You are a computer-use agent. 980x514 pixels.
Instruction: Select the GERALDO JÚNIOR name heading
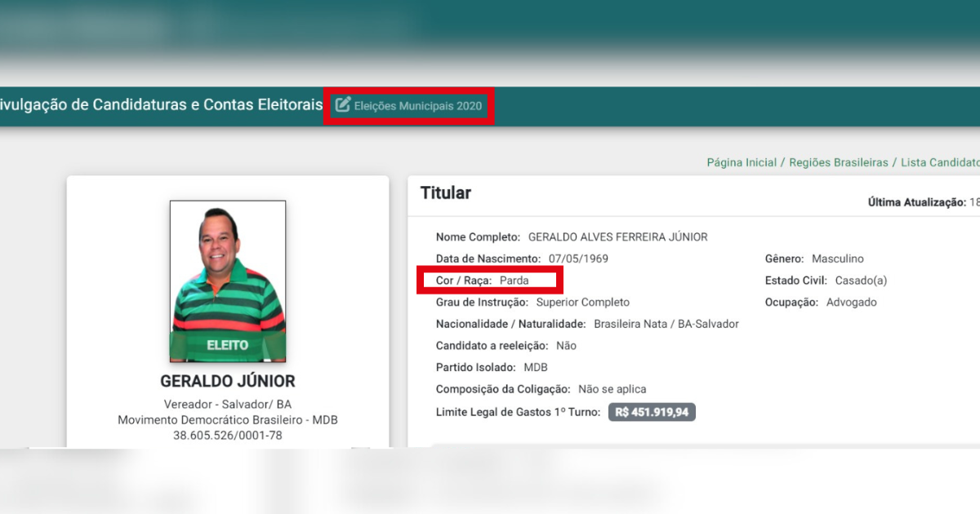click(228, 381)
